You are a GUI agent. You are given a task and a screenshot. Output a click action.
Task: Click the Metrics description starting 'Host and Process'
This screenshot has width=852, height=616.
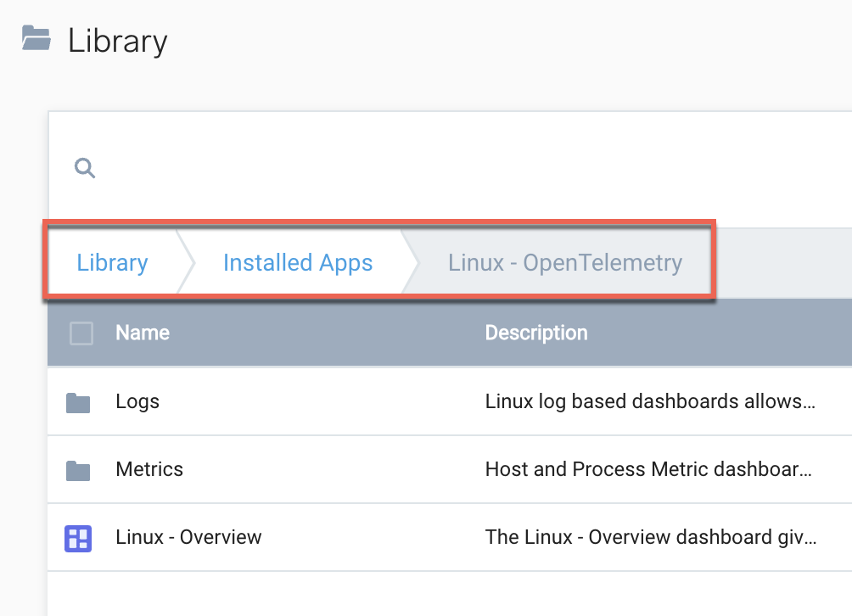(649, 469)
